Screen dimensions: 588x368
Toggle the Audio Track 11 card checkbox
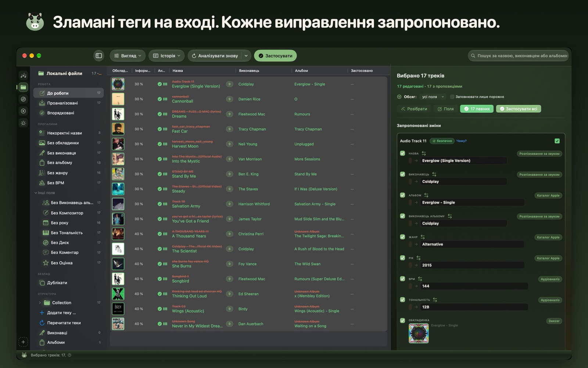(x=557, y=141)
